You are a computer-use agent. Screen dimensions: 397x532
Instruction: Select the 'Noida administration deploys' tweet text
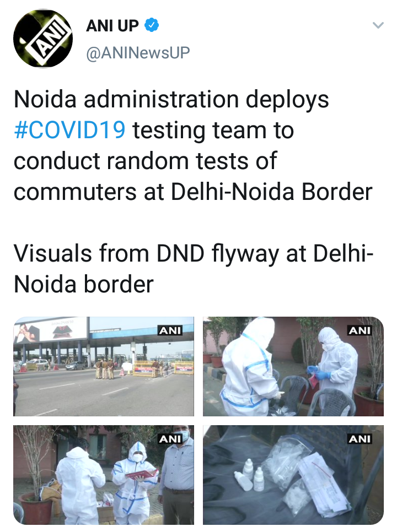coord(171,100)
